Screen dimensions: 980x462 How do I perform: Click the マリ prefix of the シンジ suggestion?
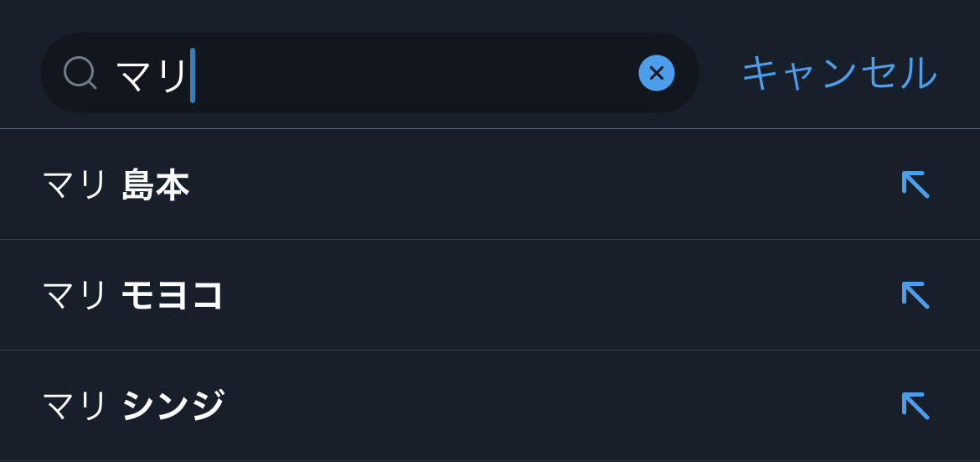pyautogui.click(x=75, y=407)
